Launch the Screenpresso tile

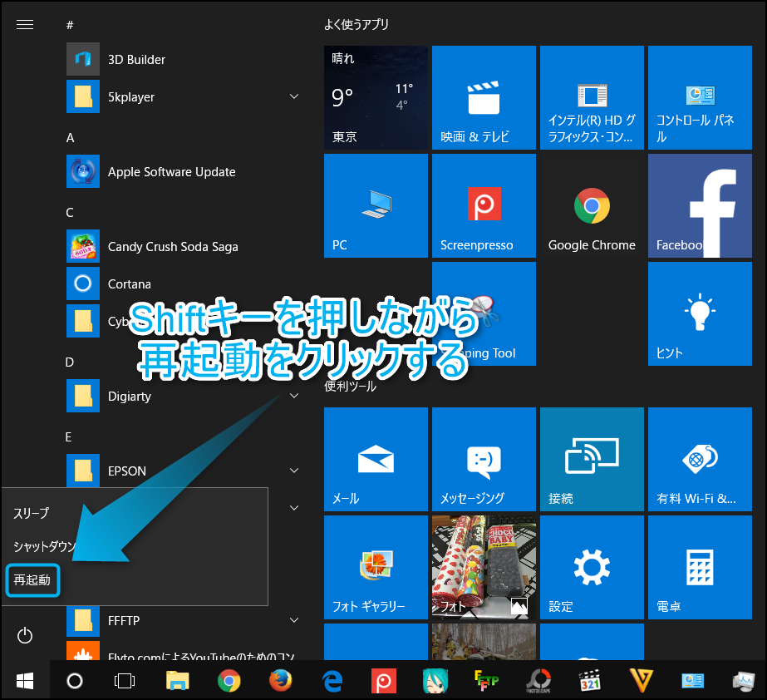coord(484,205)
